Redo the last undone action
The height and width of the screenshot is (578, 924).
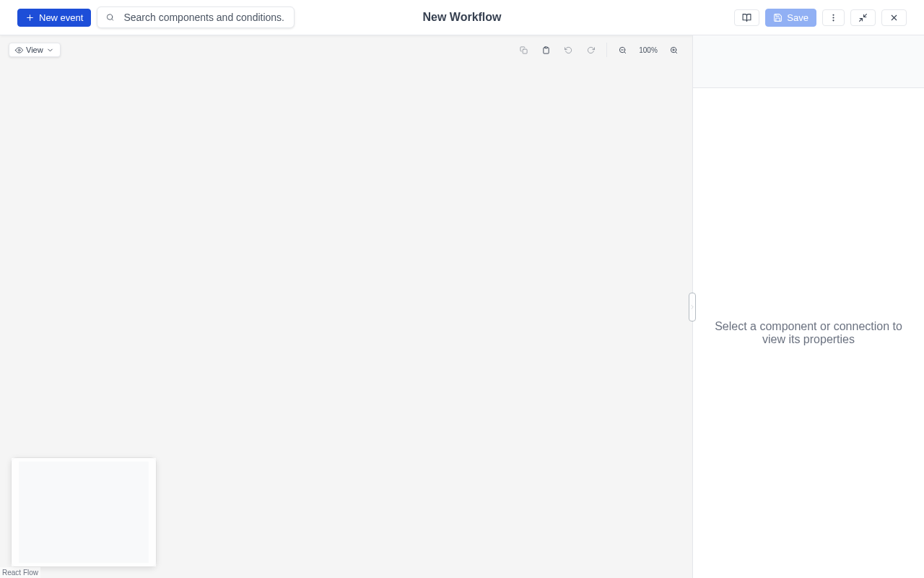point(591,50)
